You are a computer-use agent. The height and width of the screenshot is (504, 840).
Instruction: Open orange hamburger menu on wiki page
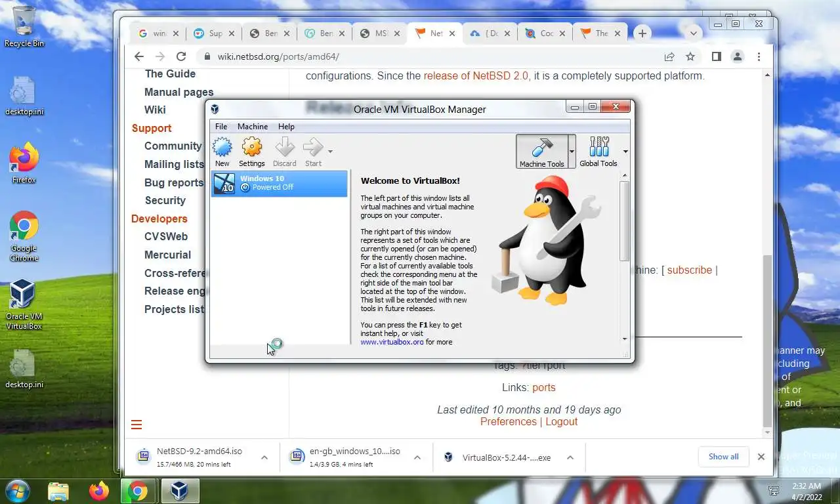pos(136,425)
